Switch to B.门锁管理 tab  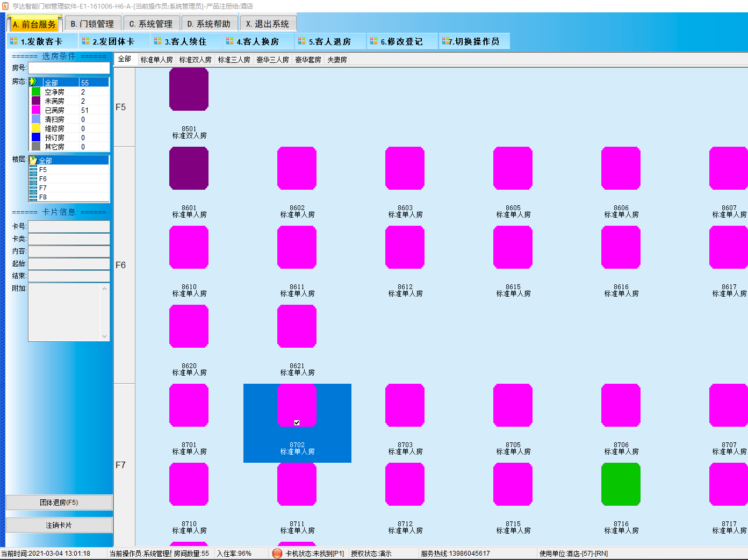(x=92, y=24)
